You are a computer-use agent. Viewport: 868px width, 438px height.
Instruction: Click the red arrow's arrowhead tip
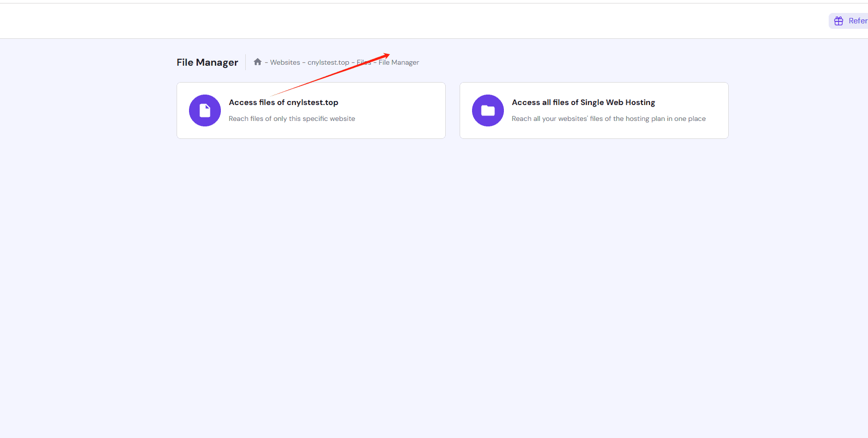click(x=388, y=54)
